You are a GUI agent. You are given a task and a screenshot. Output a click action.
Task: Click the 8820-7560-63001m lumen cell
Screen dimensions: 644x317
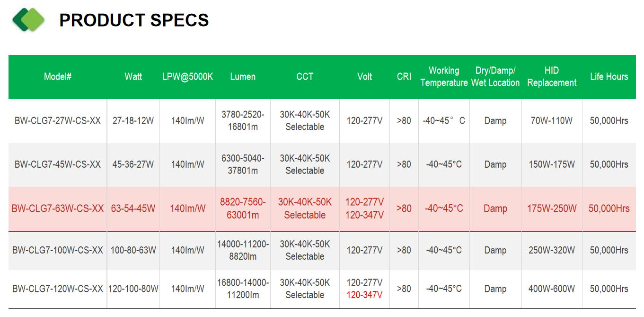(243, 208)
